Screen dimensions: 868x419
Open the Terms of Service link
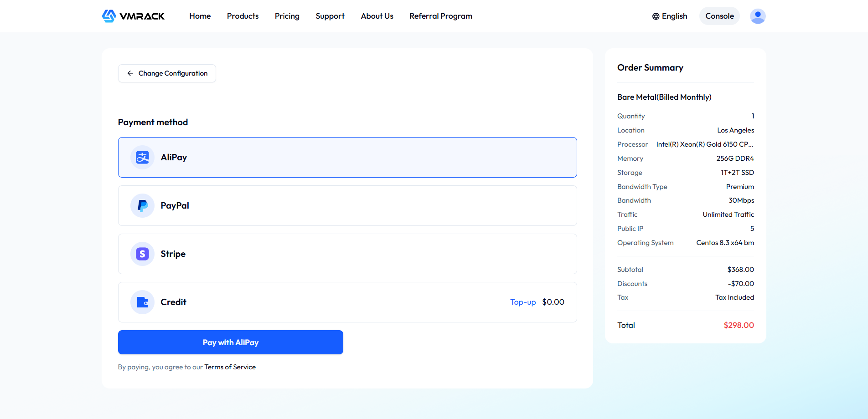[x=230, y=367]
